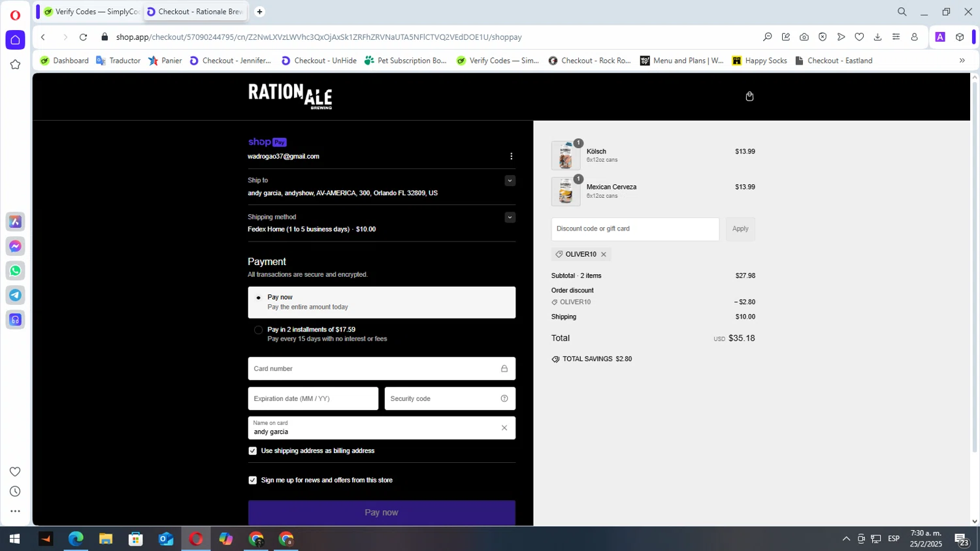Click the Rationale Brewing logo

coord(290,96)
